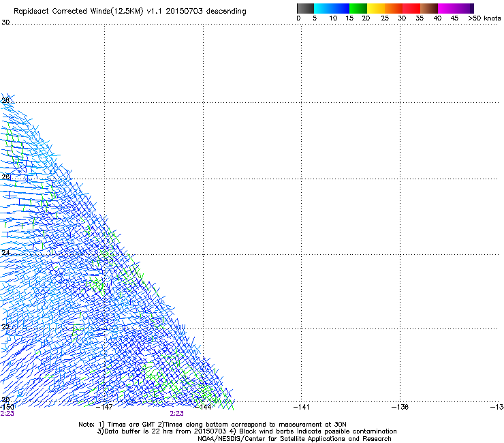Pick the brown 35-40 knots color segment
The height and width of the screenshot is (443, 504).
tap(429, 8)
